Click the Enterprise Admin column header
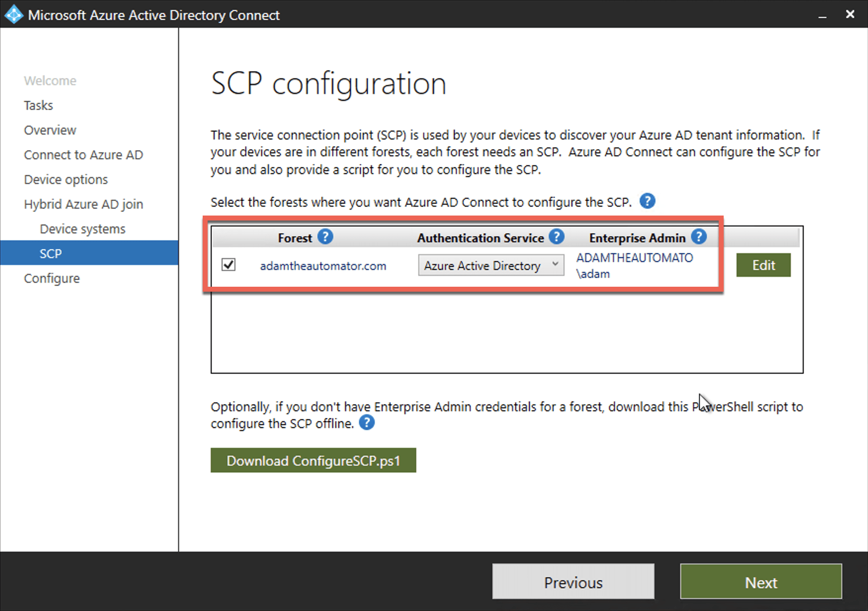The image size is (868, 611). click(637, 238)
